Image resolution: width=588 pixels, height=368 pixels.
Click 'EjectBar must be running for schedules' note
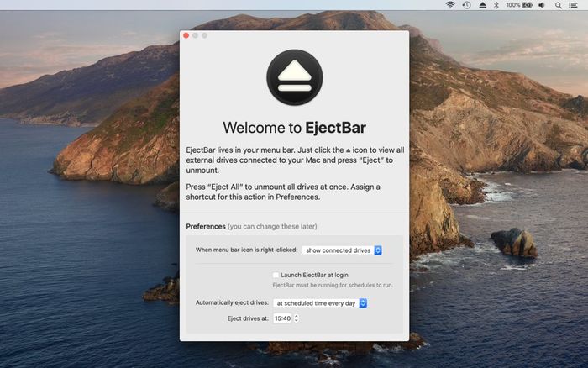(333, 285)
